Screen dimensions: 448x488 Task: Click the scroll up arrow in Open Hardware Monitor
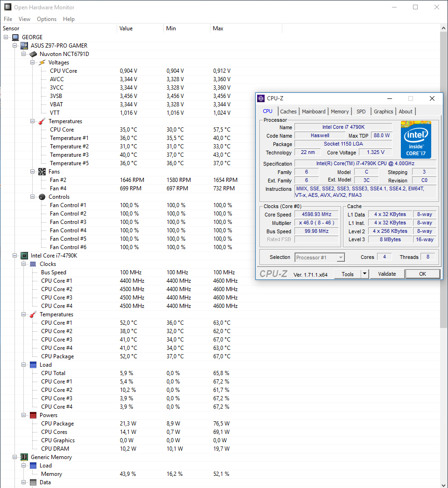pyautogui.click(x=444, y=28)
